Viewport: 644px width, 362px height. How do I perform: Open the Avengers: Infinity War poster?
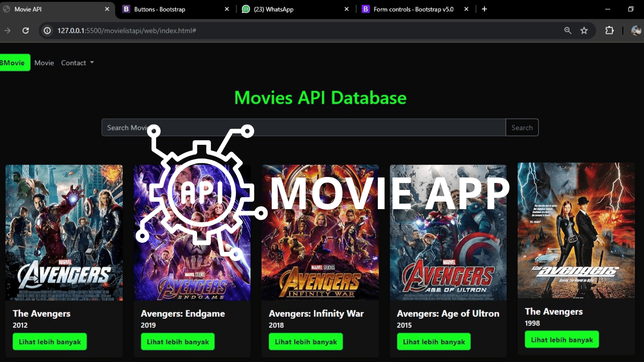[x=320, y=233]
